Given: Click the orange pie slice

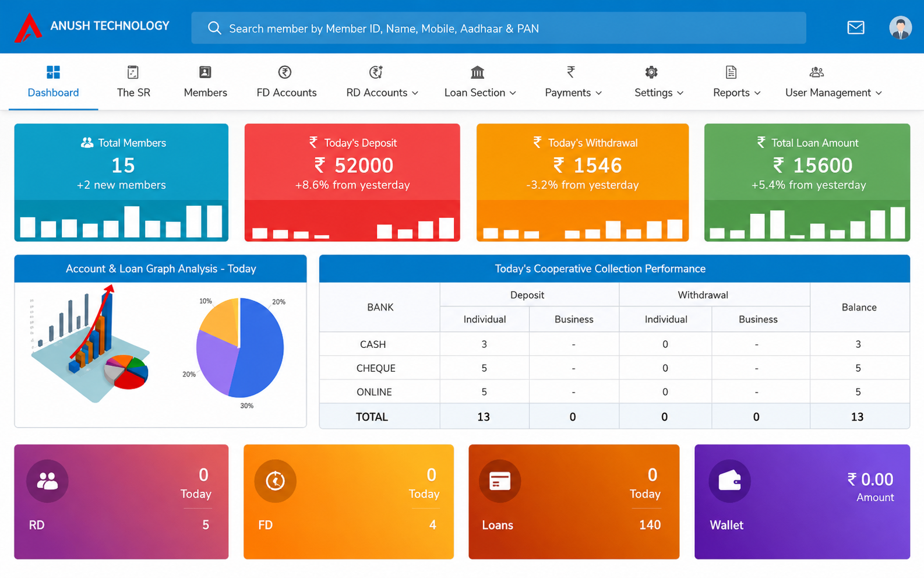Looking at the screenshot, I should (x=221, y=323).
